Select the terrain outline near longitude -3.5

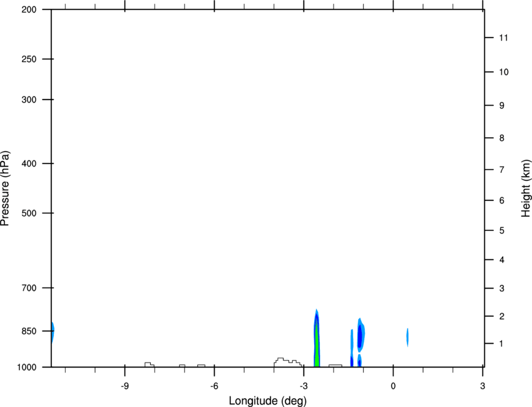287,362
